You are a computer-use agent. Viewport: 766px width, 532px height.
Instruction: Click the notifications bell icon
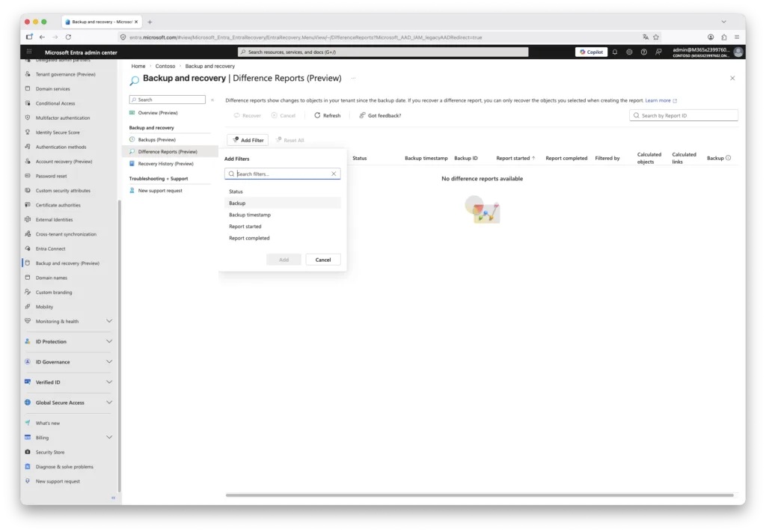click(x=615, y=52)
